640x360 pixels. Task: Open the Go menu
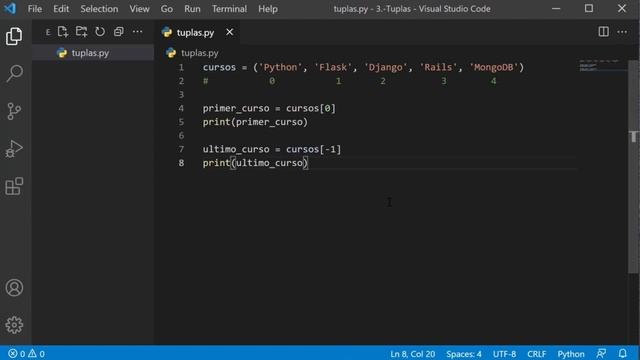pos(167,9)
